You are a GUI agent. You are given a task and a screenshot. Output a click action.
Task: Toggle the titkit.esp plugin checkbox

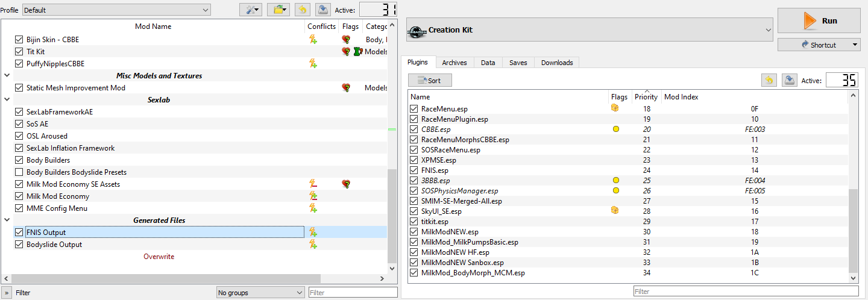point(414,222)
